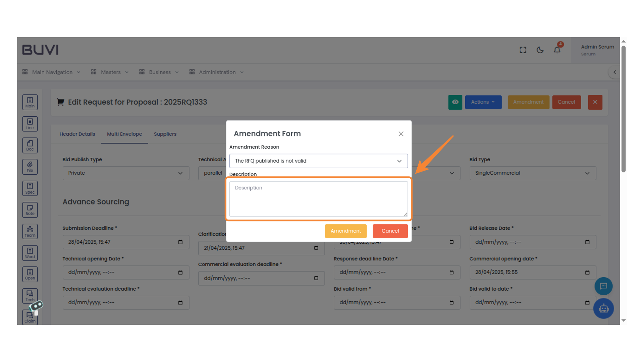This screenshot has height=362, width=644.
Task: Click the preview eye icon
Action: 455,102
